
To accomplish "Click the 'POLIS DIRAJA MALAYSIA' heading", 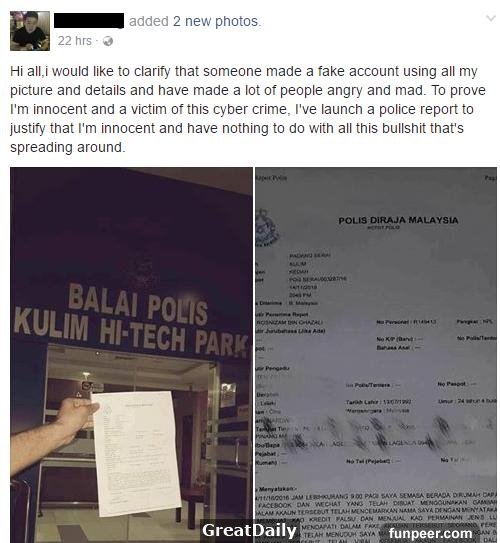I will coord(398,220).
